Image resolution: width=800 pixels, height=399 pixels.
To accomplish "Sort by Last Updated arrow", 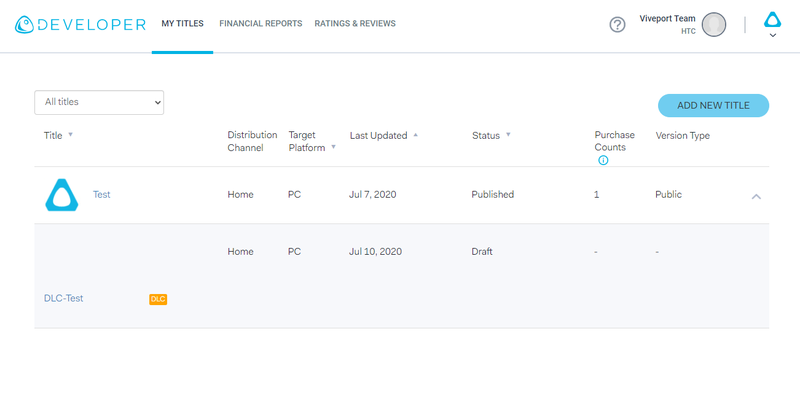I will pos(415,135).
